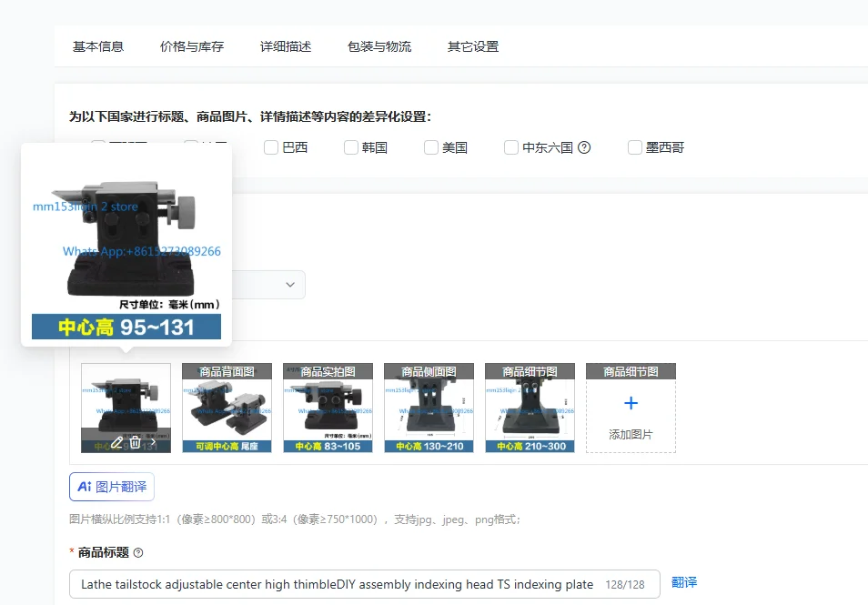Click the product title input field
The height and width of the screenshot is (605, 868).
[x=365, y=584]
